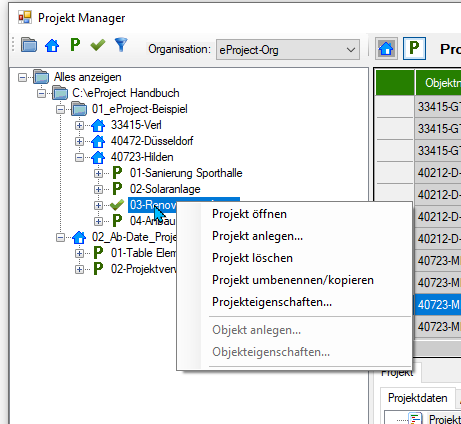This screenshot has height=424, width=461.
Task: Click the green P project toolbar icon
Action: pyautogui.click(x=75, y=44)
